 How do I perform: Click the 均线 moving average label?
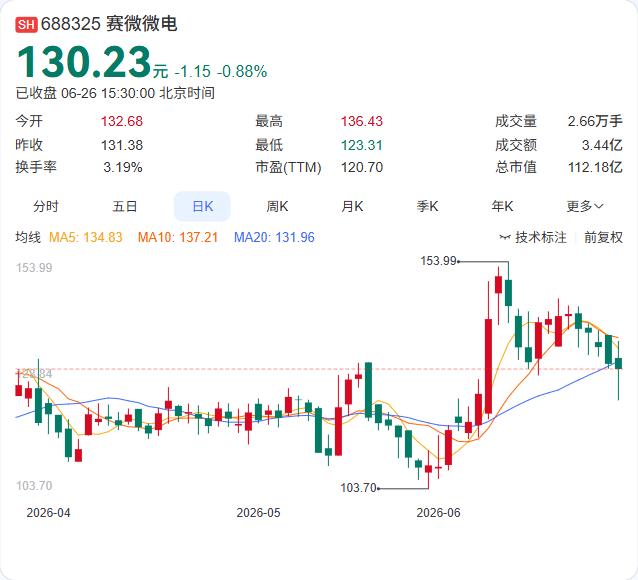(28, 237)
